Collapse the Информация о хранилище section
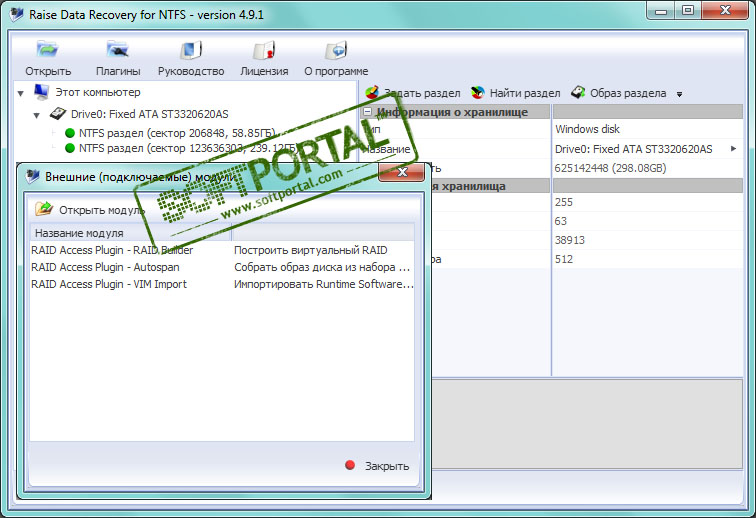Viewport: 756px width, 518px height. pos(368,112)
